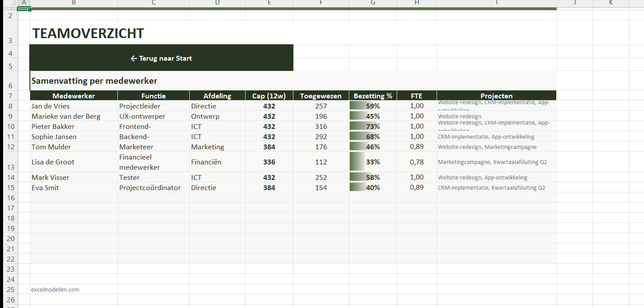Click the Medewerker table header cell

click(x=74, y=96)
